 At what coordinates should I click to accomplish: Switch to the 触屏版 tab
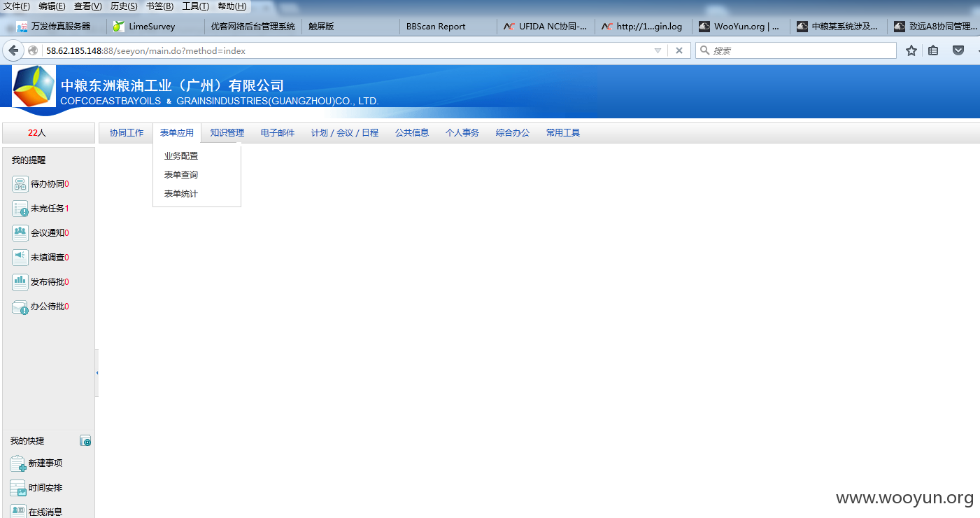tap(350, 27)
